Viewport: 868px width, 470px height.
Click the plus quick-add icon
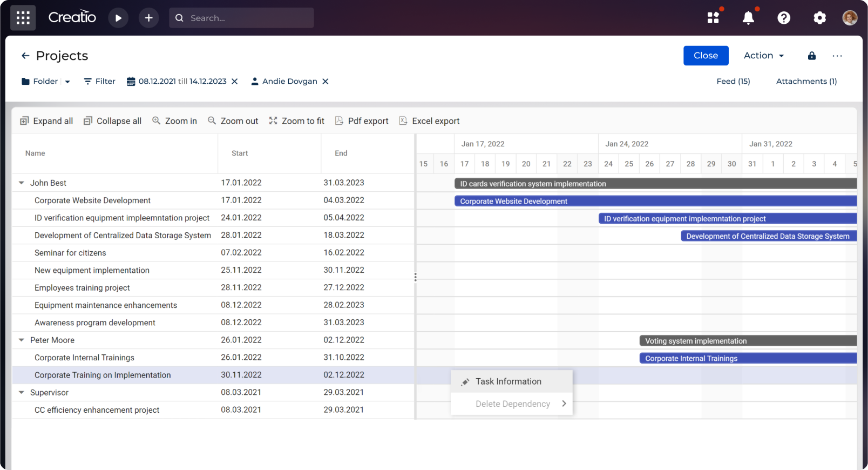(148, 18)
